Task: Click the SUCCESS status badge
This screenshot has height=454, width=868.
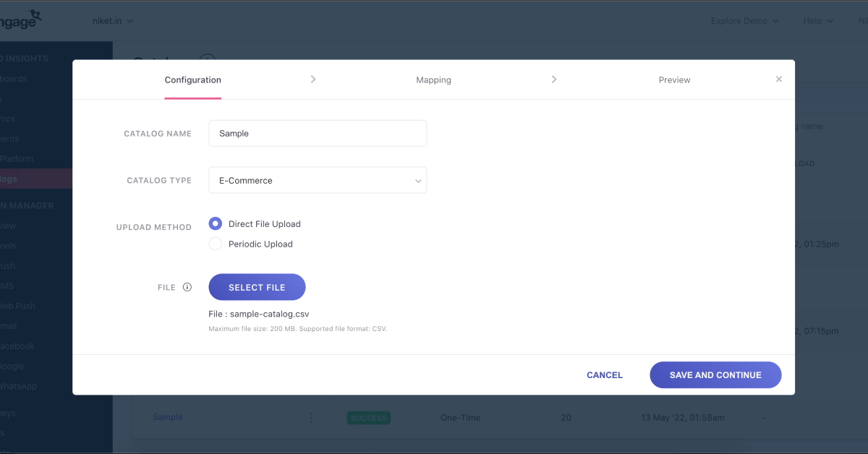Action: tap(369, 418)
